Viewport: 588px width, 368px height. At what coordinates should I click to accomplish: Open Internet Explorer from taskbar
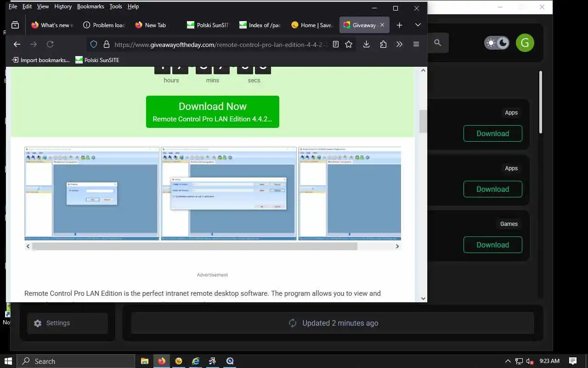[x=196, y=361]
